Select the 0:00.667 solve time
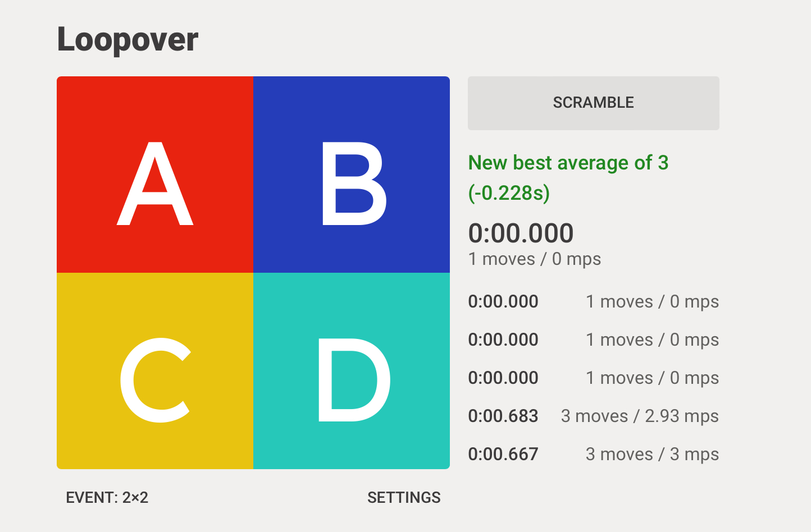Screen dimensions: 811x532 tap(503, 455)
